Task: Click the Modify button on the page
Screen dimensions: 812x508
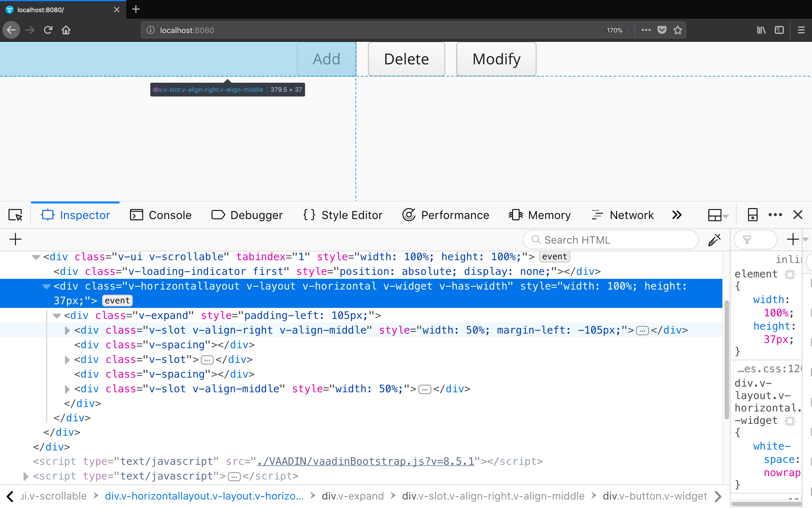Action: pyautogui.click(x=496, y=59)
